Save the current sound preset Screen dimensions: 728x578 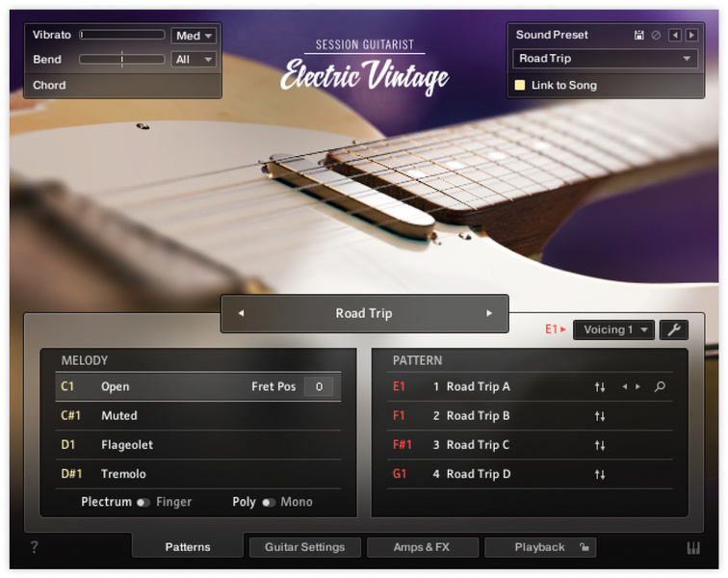pos(638,35)
